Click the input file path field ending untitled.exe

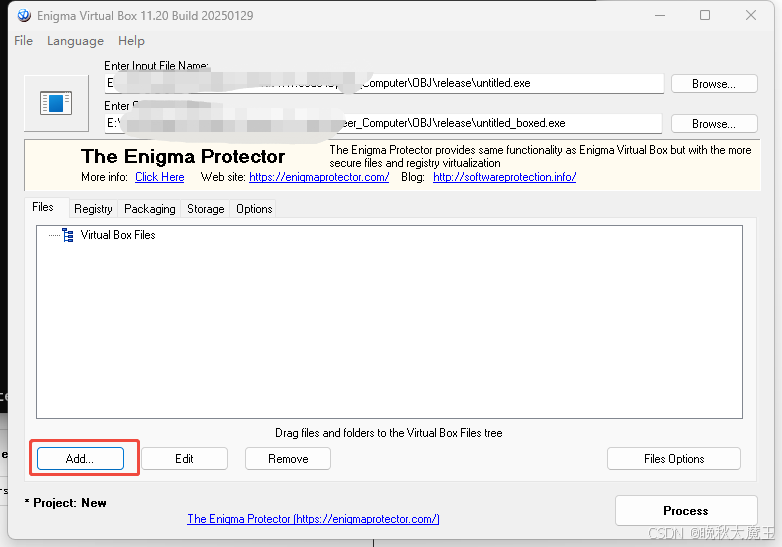pos(384,83)
